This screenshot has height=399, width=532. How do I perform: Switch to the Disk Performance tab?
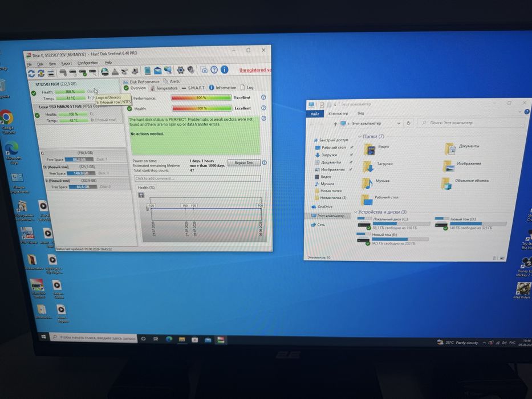point(141,82)
